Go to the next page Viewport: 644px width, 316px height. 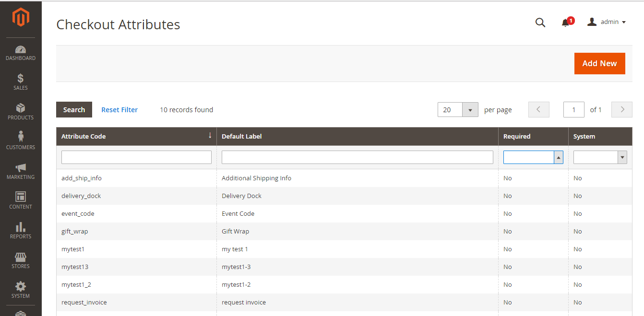[622, 110]
